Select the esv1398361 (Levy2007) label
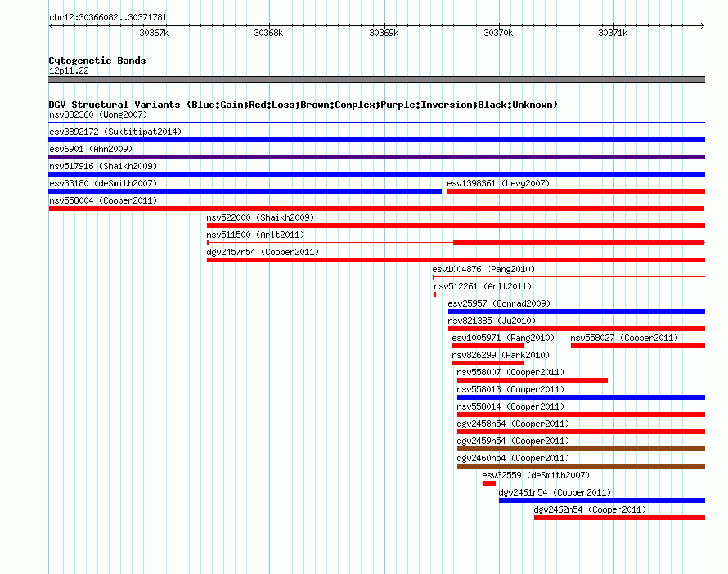 coord(498,183)
